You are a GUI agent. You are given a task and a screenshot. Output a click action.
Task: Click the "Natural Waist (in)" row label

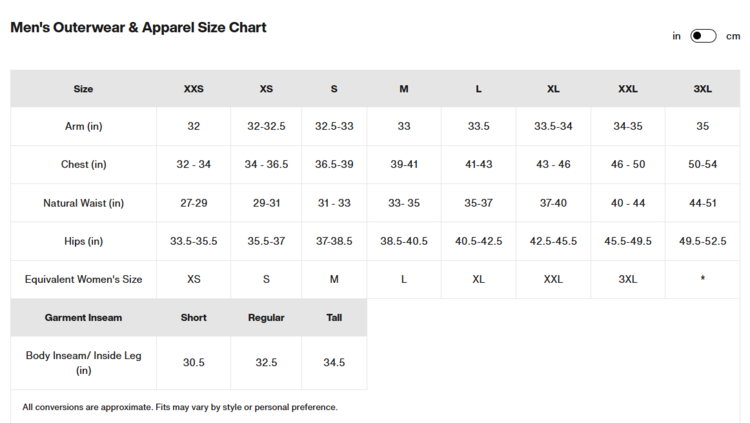click(x=83, y=203)
